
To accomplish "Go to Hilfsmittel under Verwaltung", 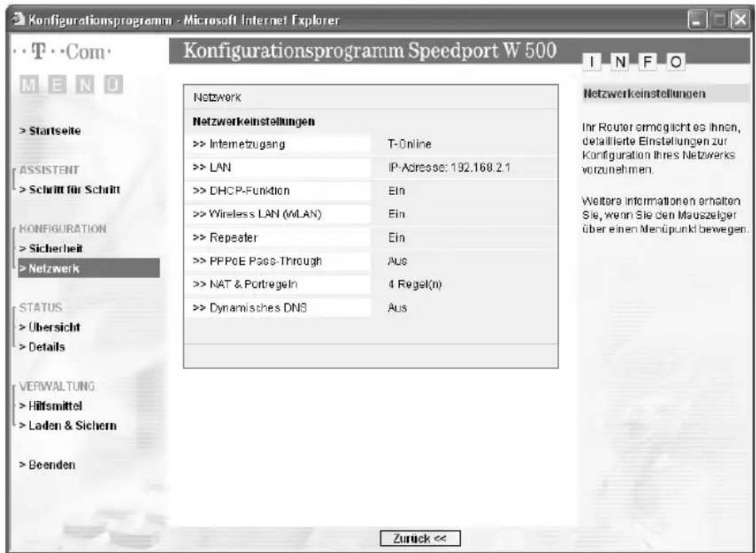I will [50, 406].
